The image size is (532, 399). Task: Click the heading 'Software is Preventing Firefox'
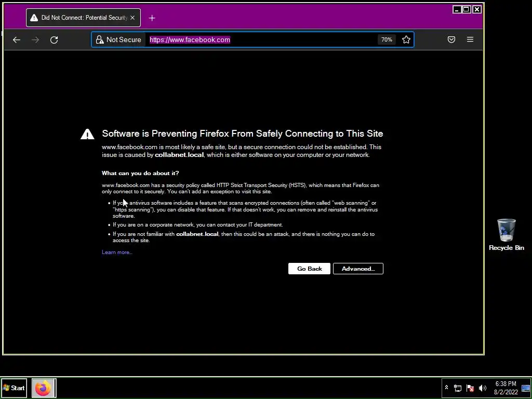coord(242,134)
